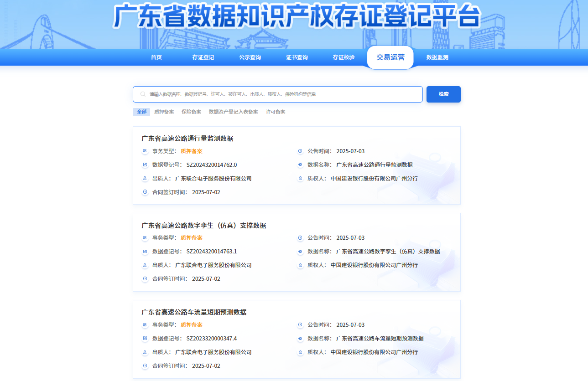Screen dimensions: 588x381
Task: Open 广东省高速公路数字孪生（仿真）支撑数据 card title
Action: [x=204, y=226]
